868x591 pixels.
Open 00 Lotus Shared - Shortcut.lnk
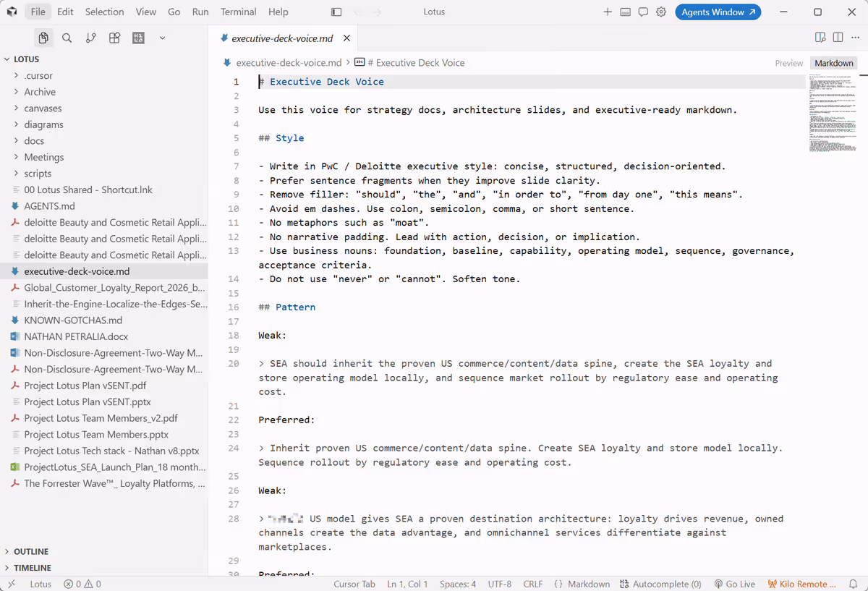click(104, 190)
